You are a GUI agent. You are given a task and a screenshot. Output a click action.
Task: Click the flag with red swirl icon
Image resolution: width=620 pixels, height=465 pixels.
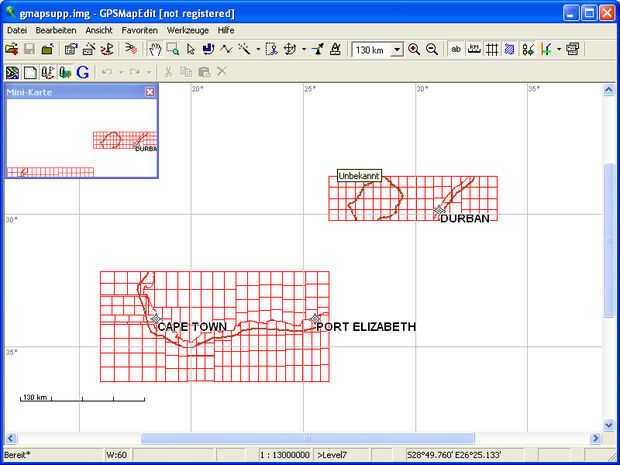pyautogui.click(x=107, y=49)
